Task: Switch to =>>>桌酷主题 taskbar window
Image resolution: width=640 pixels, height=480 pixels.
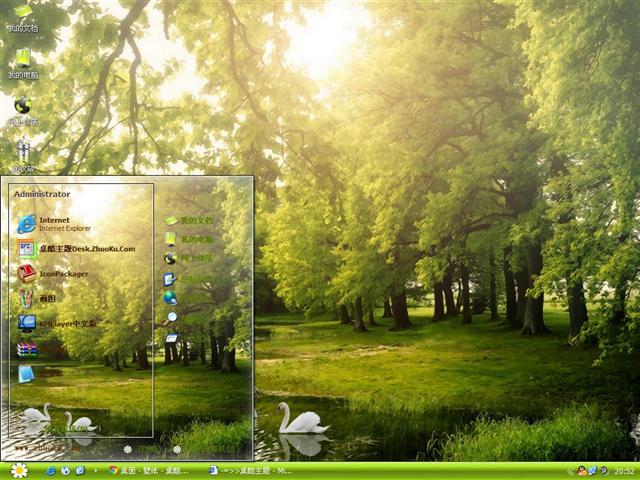Action: point(250,471)
